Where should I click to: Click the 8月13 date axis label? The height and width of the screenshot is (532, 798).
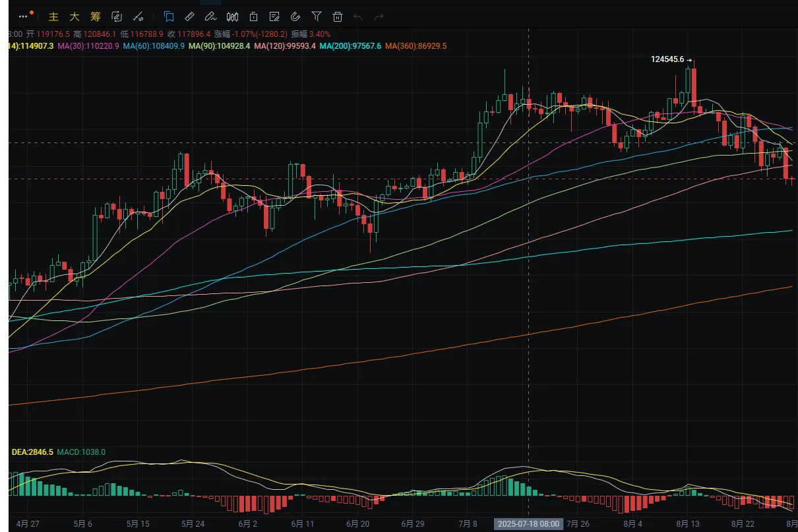[687, 524]
